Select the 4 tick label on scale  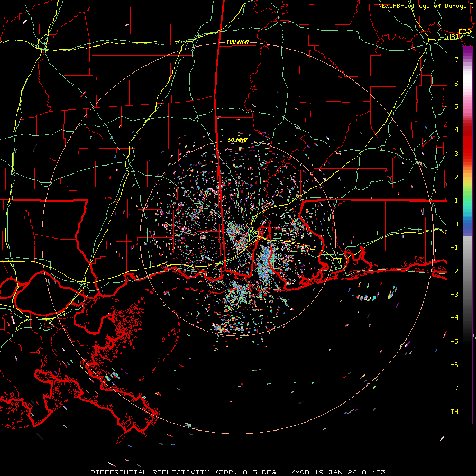click(x=456, y=130)
